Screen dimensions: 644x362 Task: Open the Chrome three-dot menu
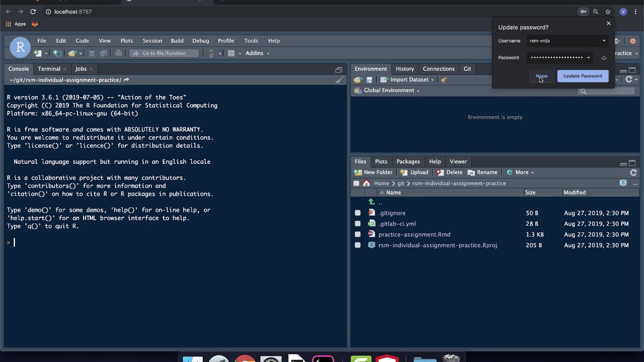pyautogui.click(x=635, y=12)
